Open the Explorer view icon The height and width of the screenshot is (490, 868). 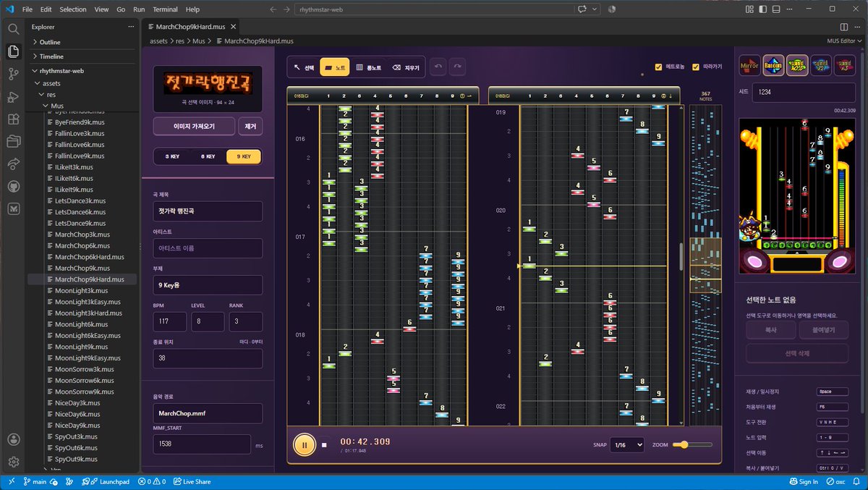pos(13,51)
